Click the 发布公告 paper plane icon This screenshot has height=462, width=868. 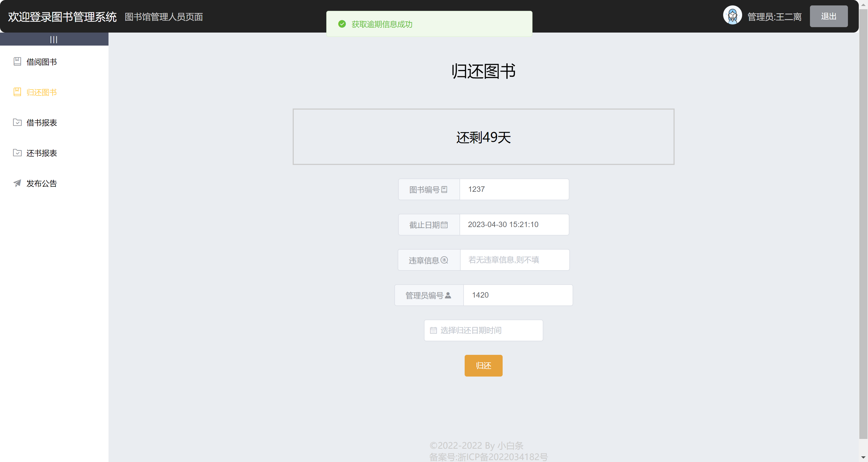(17, 183)
